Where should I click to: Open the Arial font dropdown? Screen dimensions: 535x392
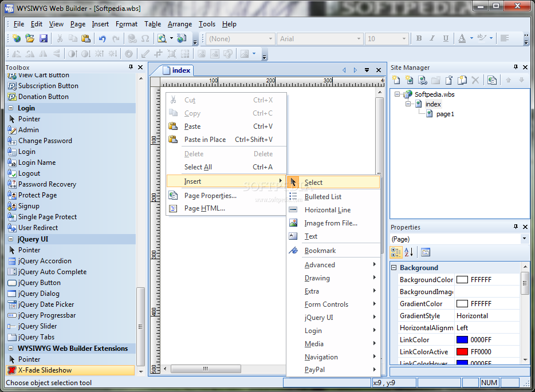coord(358,38)
